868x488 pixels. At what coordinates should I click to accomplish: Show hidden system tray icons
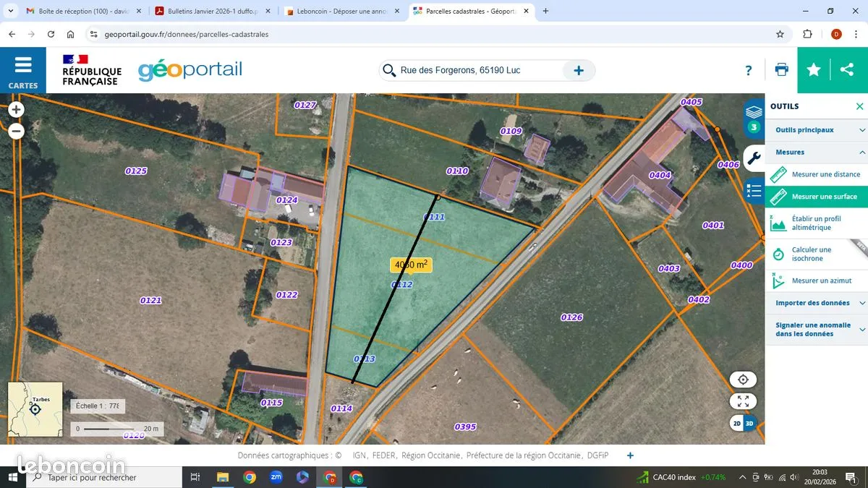pos(742,477)
